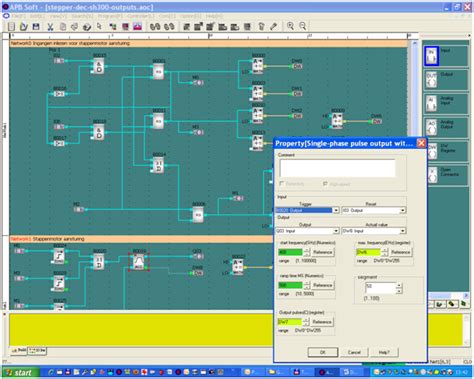Click the yellow Output pulses register field
This screenshot has width=474, height=379.
[290, 322]
